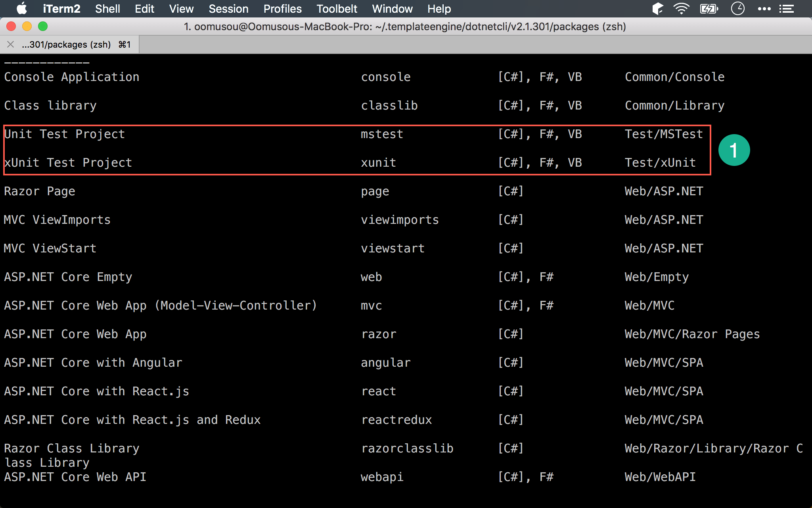Click the cube-shaped menu bar icon
Screen dimensions: 812x508
658,9
